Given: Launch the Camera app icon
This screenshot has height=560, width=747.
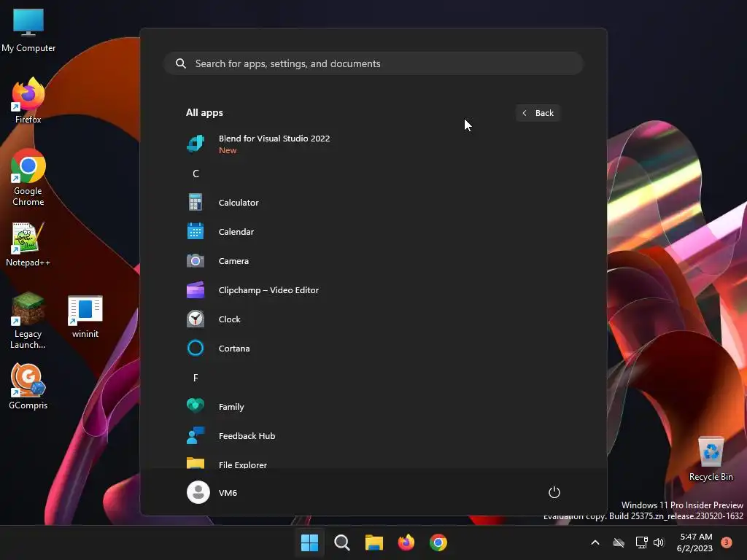Looking at the screenshot, I should click(x=196, y=260).
